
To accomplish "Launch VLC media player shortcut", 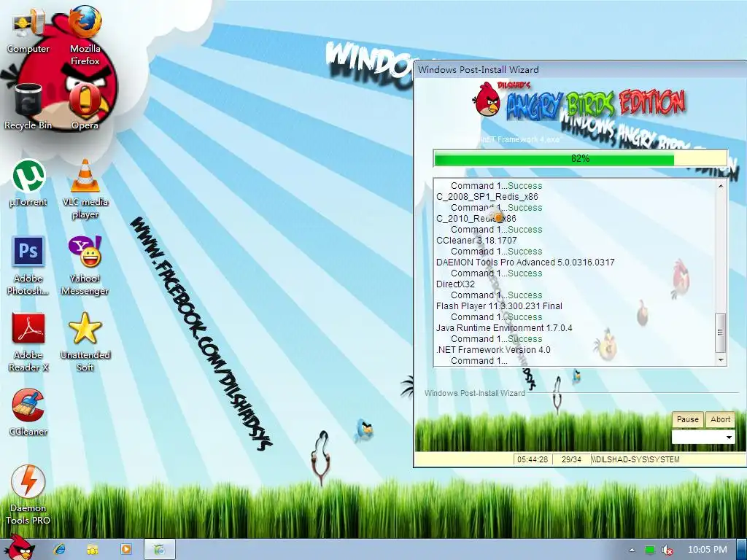I will pos(85,190).
